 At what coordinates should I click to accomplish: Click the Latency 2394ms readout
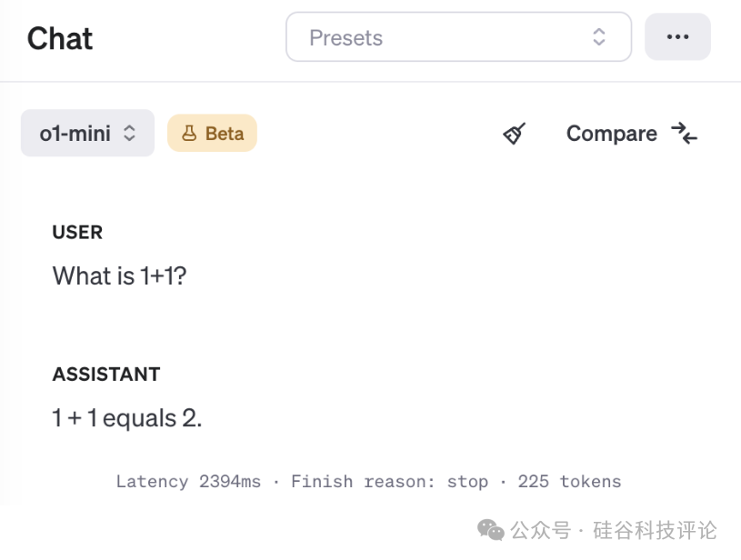[188, 482]
